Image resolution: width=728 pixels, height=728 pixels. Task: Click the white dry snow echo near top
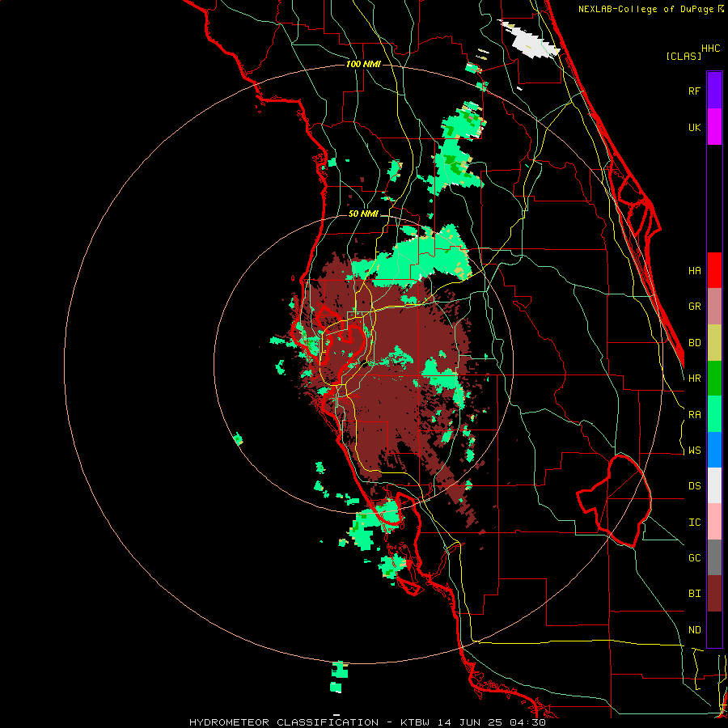[531, 41]
